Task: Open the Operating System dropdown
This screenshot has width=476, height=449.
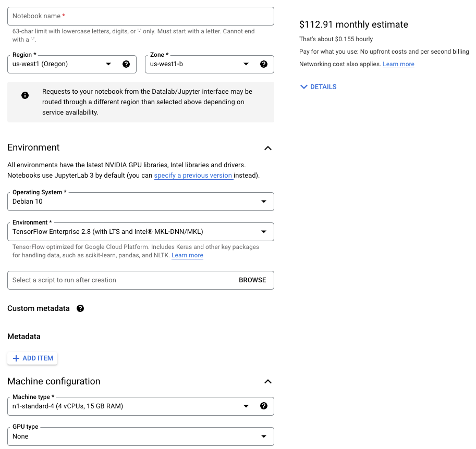Action: pos(140,202)
